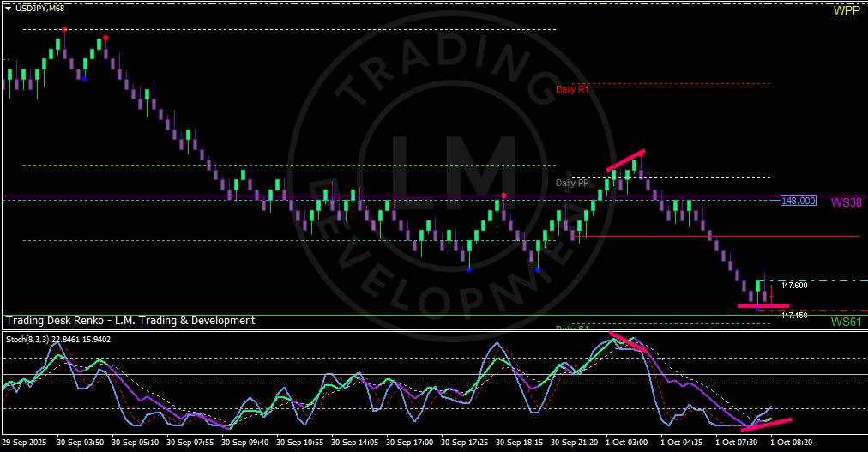
Task: Click the 30 Sep 10:55 time label
Action: coord(299,443)
